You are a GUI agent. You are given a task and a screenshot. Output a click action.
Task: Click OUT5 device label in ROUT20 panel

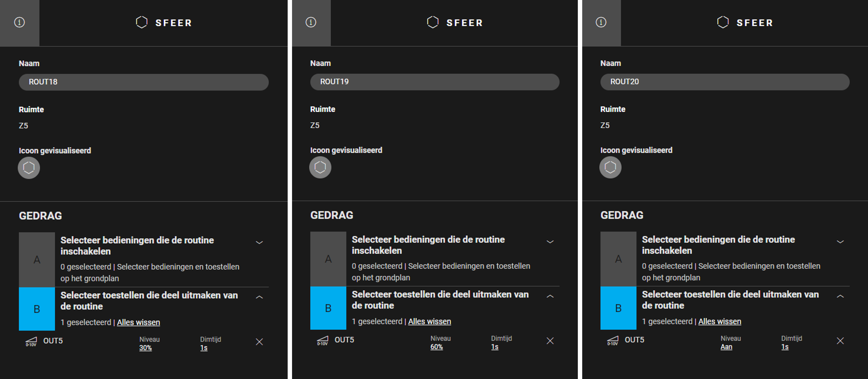pyautogui.click(x=634, y=340)
